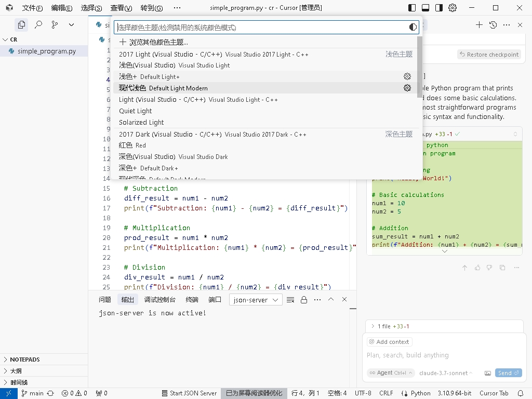Open the Search view icon

pos(38,25)
